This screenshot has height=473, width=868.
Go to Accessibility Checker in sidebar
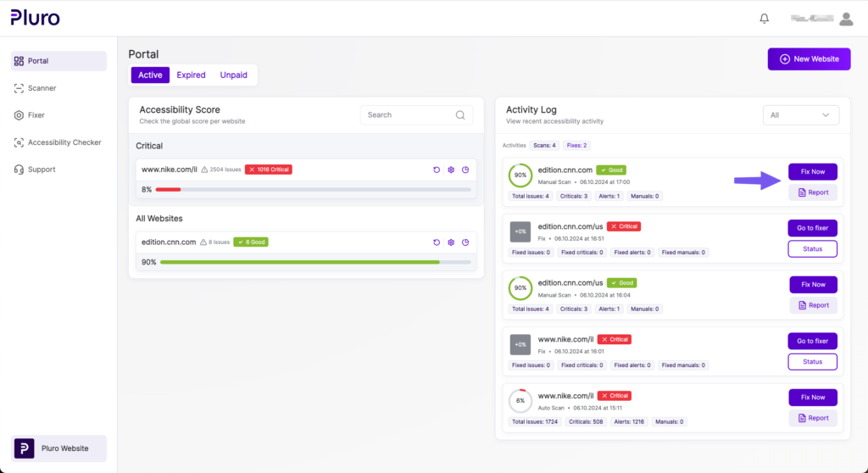[x=64, y=142]
